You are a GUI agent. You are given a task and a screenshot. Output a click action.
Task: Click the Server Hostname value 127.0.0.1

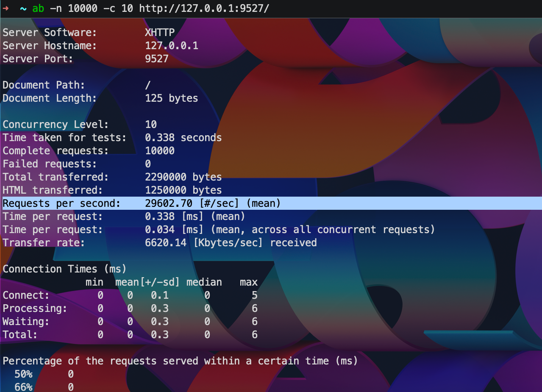pos(171,46)
